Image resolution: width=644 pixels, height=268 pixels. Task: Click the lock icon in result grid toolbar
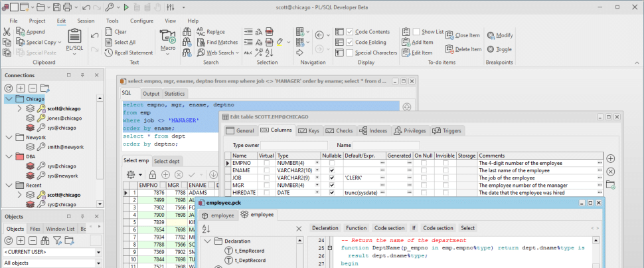(x=153, y=174)
